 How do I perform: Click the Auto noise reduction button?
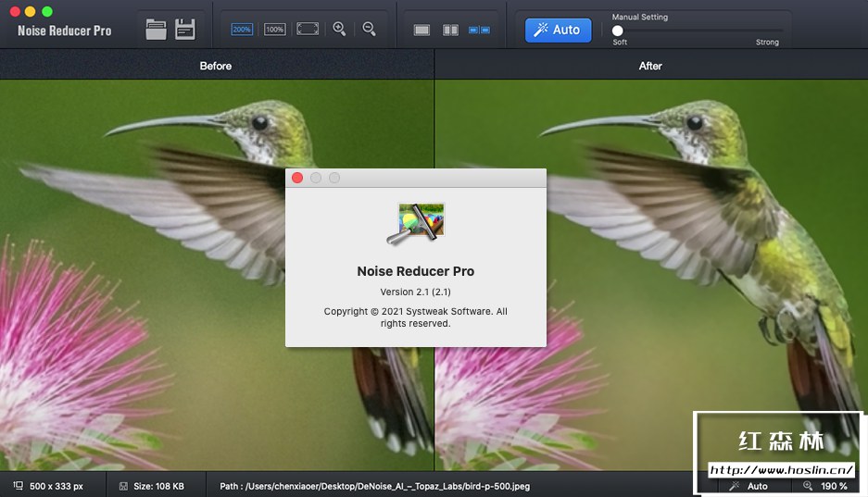point(558,30)
